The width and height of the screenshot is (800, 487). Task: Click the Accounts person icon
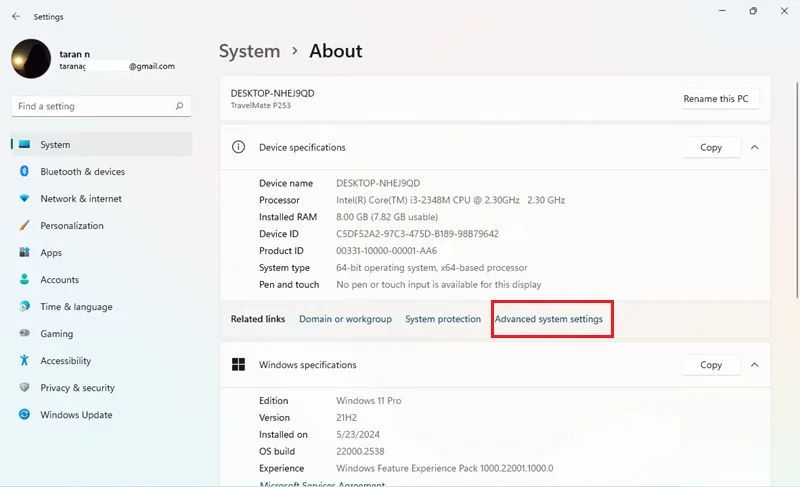24,279
